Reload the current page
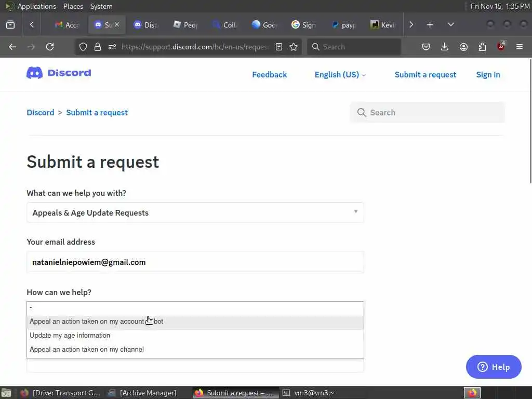The height and width of the screenshot is (399, 532). coord(50,47)
